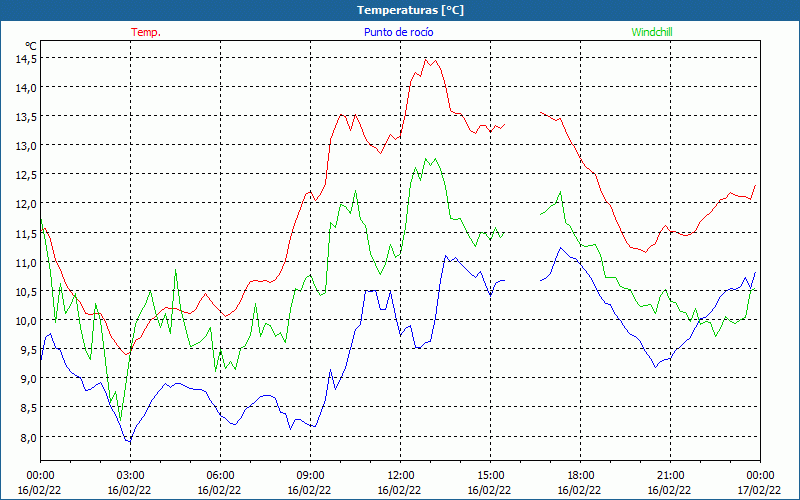Click the 13,5 y-axis value
The height and width of the screenshot is (500, 800).
click(27, 117)
